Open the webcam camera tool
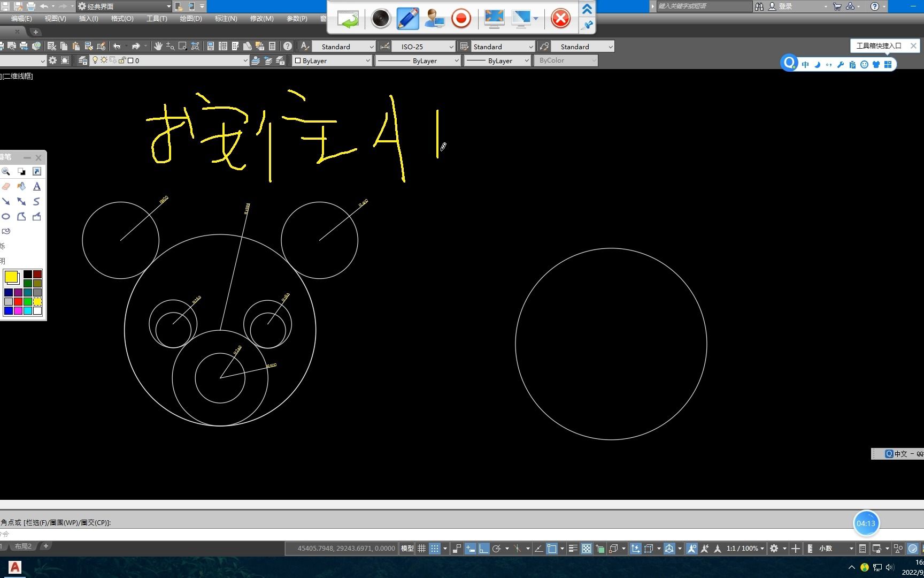Screen dimensions: 924x578 click(381, 19)
